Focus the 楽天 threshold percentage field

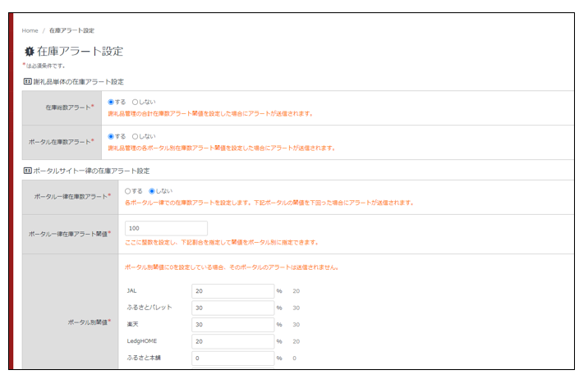(x=232, y=324)
